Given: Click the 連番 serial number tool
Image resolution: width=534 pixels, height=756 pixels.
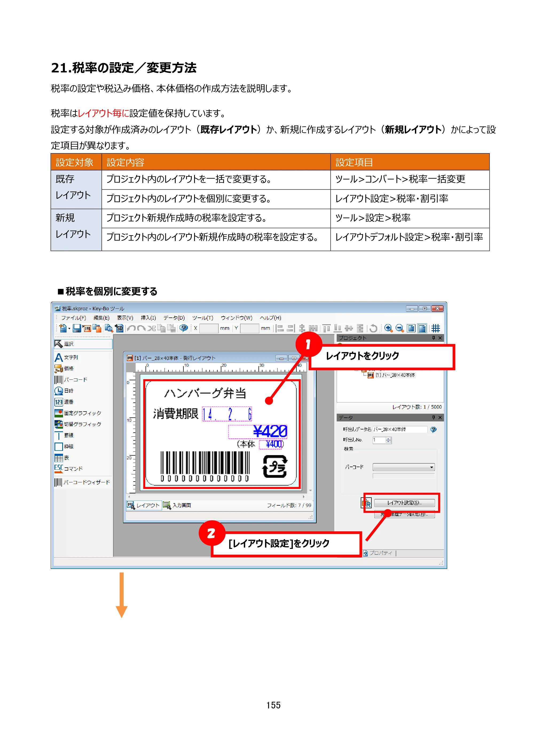Looking at the screenshot, I should click(64, 402).
